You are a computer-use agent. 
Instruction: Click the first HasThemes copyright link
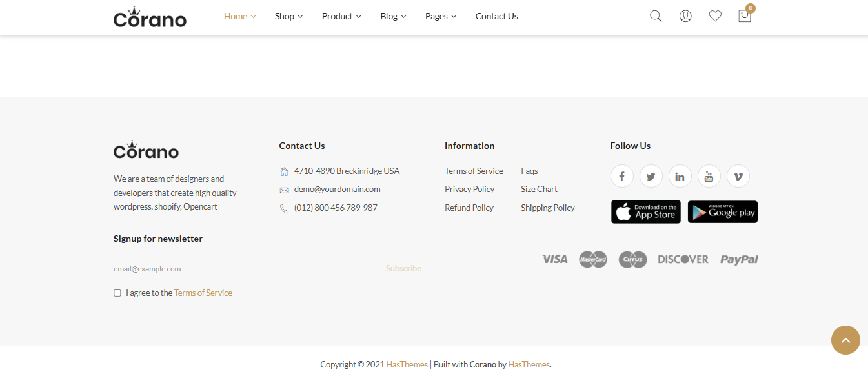[x=407, y=364]
